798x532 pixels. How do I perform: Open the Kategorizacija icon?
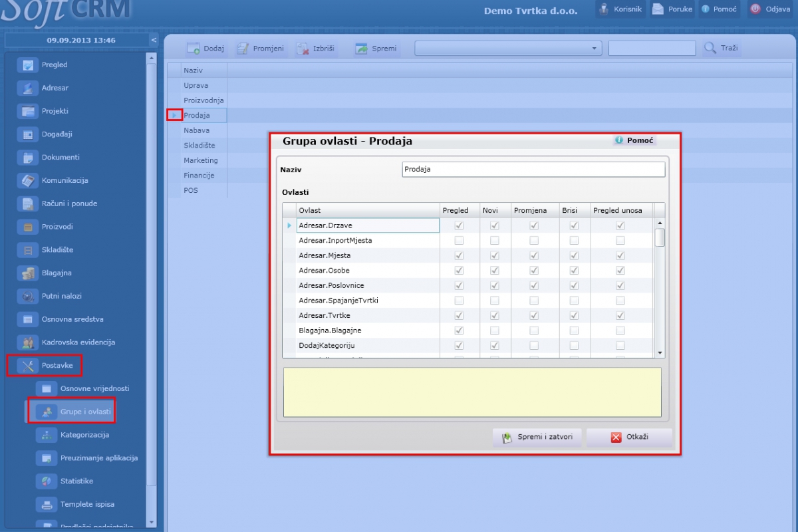[x=46, y=435]
